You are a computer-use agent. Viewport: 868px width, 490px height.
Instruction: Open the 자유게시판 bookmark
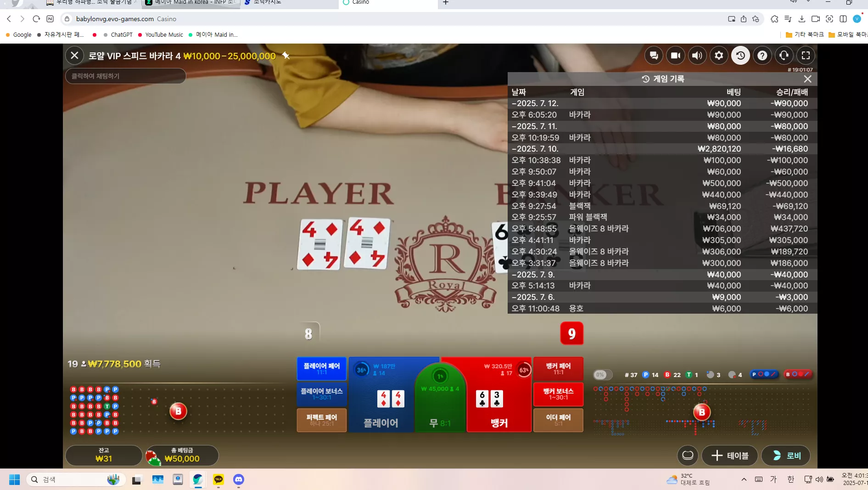click(x=60, y=34)
